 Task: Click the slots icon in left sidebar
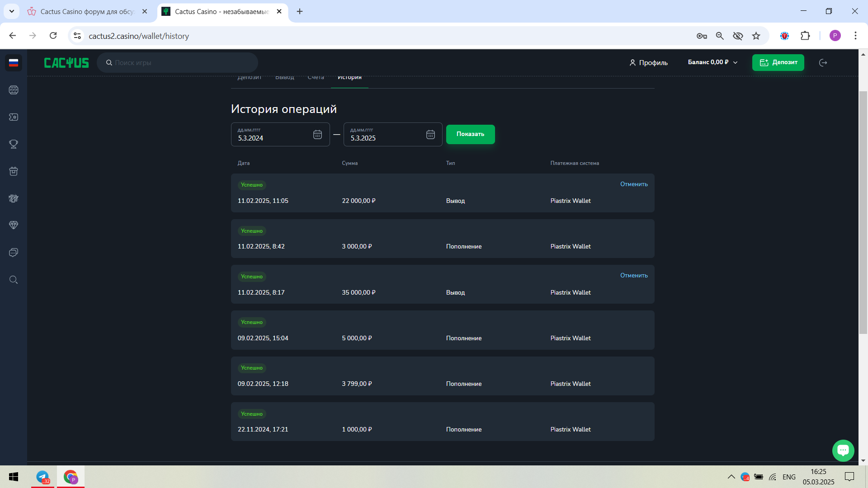coord(14,90)
